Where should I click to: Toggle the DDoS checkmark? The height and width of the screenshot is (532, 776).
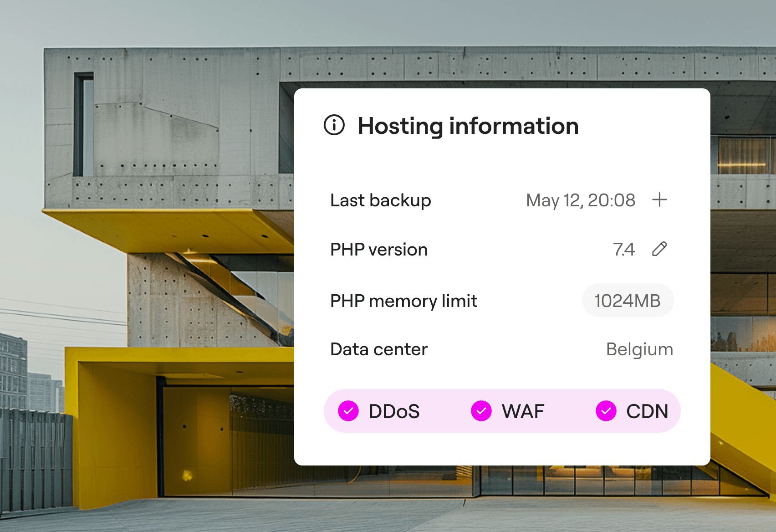point(348,411)
